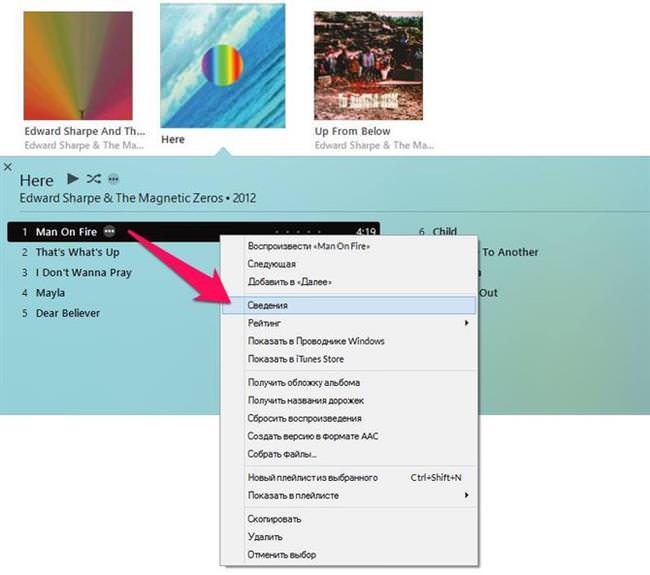Choose Отменить выбор in context menu
Image resolution: width=650 pixels, height=575 pixels.
click(349, 555)
